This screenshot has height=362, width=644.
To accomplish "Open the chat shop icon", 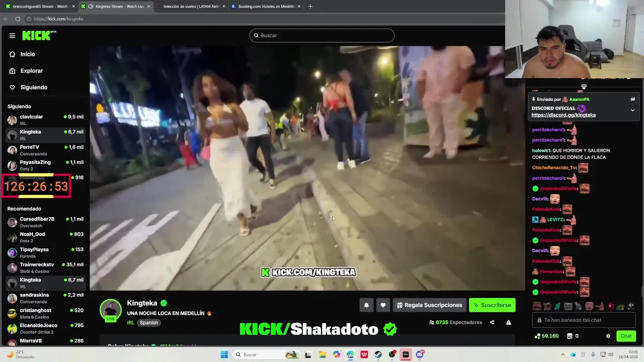I will pos(570,336).
